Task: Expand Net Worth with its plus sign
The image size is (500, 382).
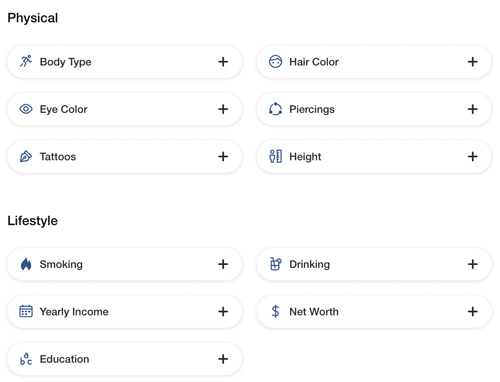Action: click(472, 311)
